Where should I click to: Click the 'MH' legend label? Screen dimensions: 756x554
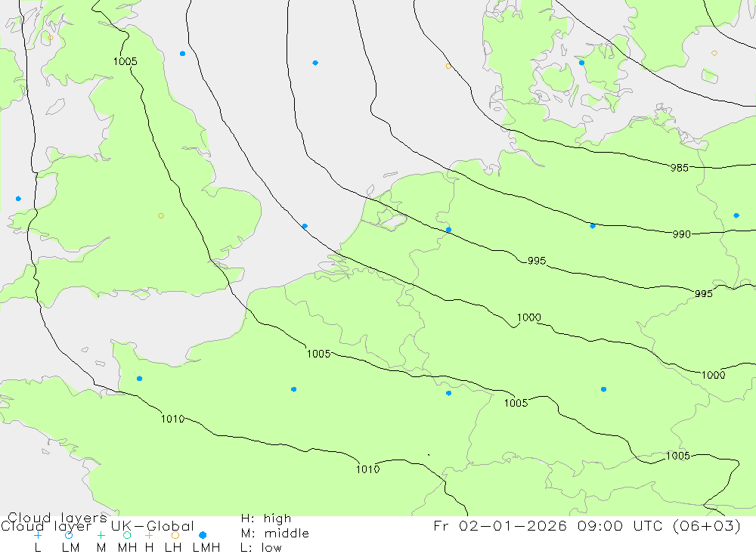127,548
